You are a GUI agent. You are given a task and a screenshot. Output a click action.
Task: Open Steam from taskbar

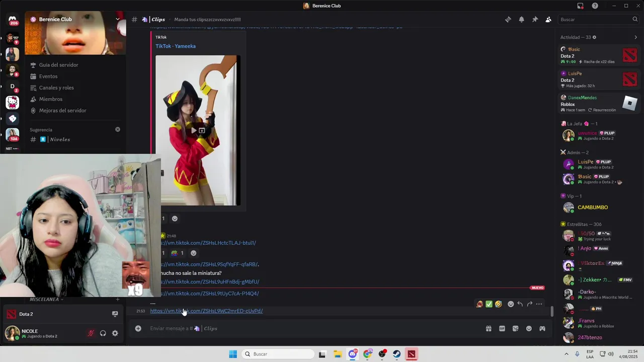click(x=397, y=354)
